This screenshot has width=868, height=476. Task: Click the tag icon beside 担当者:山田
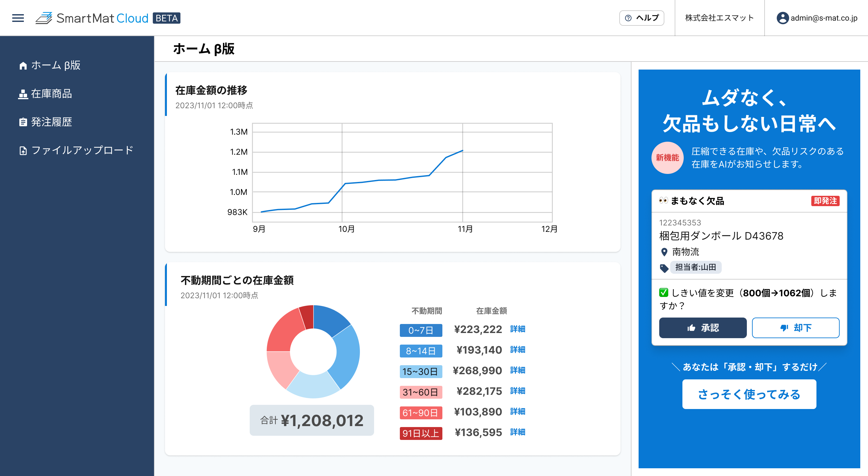(x=664, y=268)
